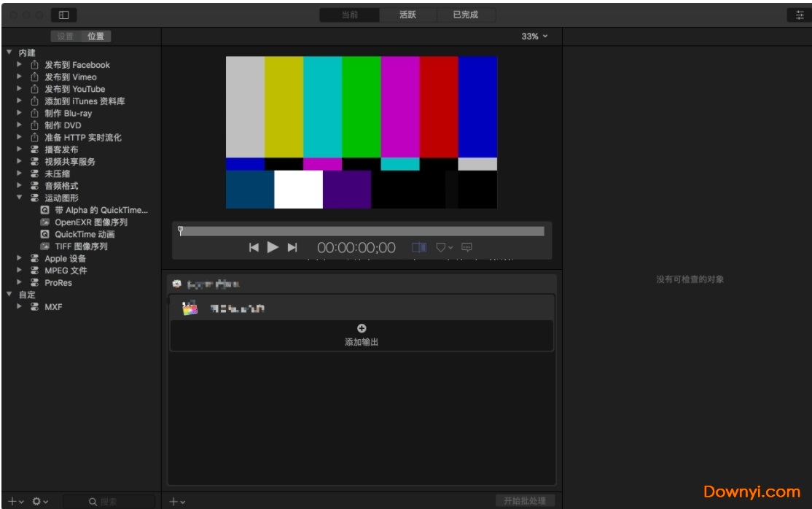The width and height of the screenshot is (812, 509).
Task: Toggle the caption overlay icon
Action: pos(467,247)
